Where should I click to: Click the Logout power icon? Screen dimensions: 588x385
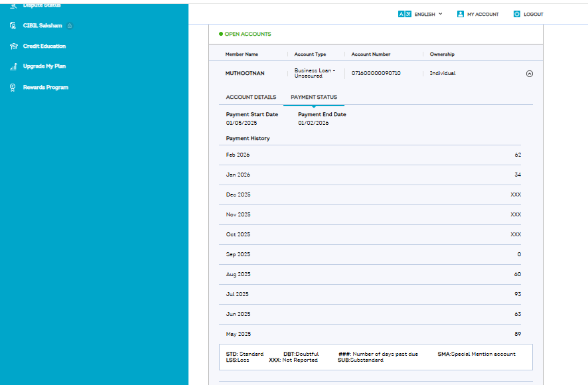(x=517, y=14)
